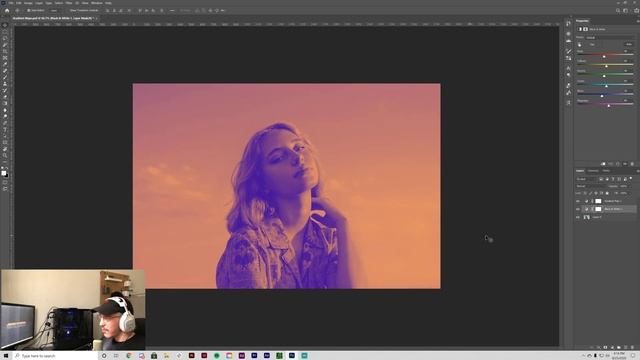The height and width of the screenshot is (360, 640).
Task: Select the Zoom tool
Action: click(5, 156)
